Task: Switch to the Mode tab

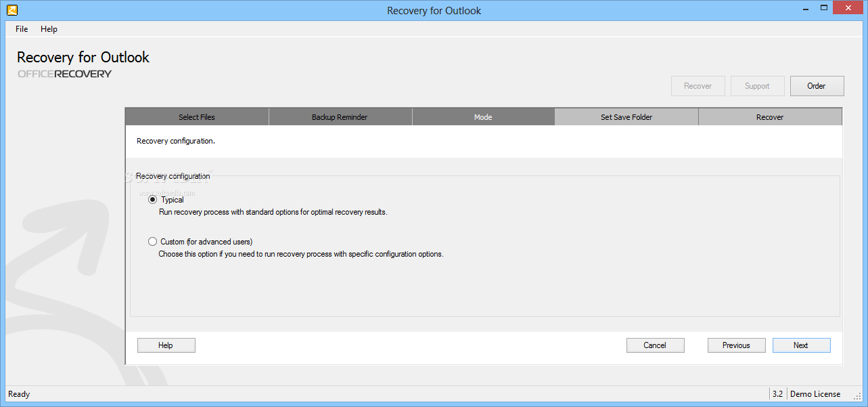Action: pos(483,117)
